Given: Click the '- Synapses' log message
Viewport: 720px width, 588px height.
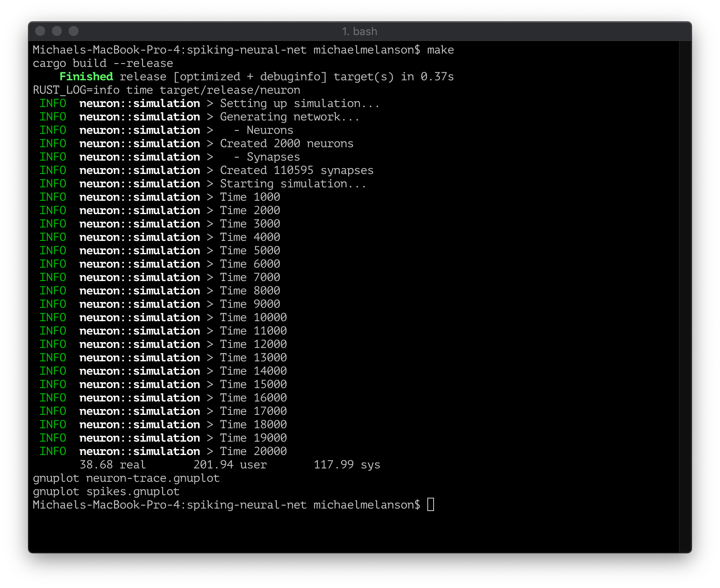Looking at the screenshot, I should pos(267,157).
